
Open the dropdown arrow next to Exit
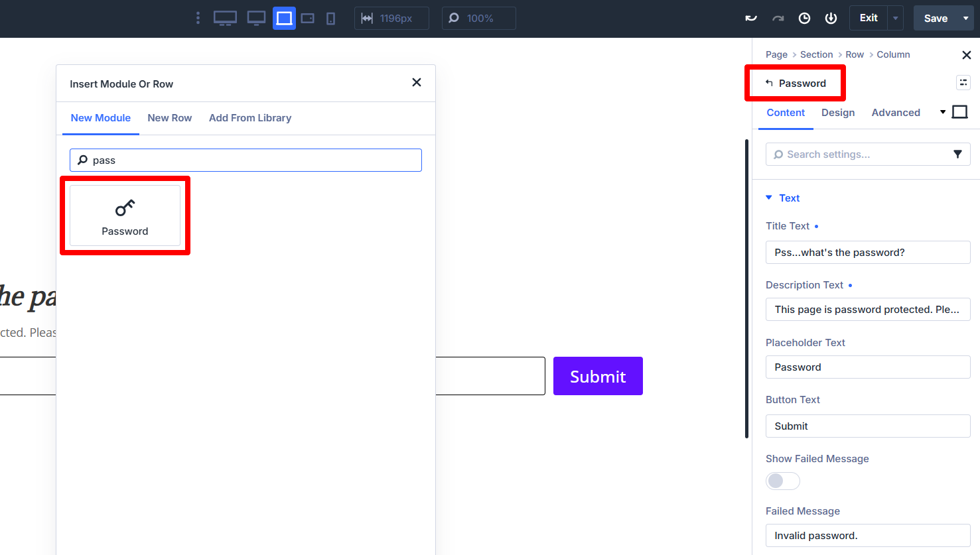click(x=895, y=18)
